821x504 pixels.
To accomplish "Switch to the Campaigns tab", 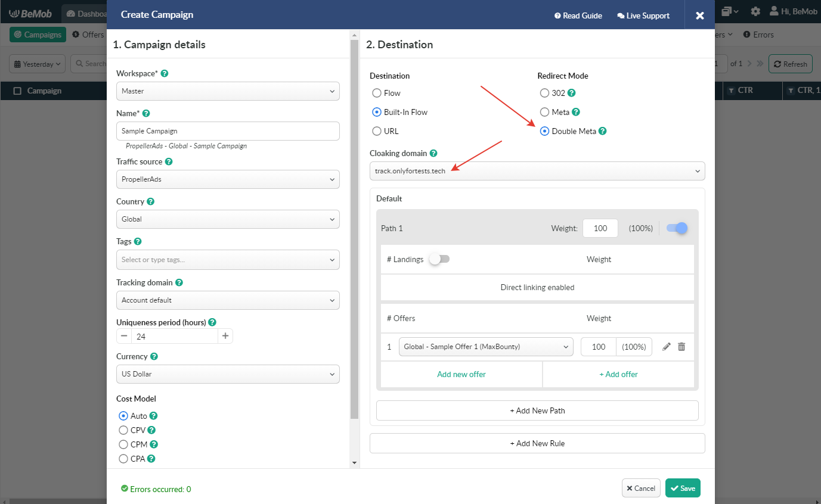I will 38,35.
